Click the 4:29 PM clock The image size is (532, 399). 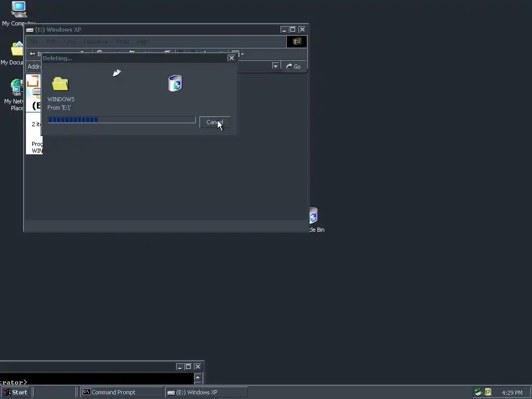pos(512,393)
